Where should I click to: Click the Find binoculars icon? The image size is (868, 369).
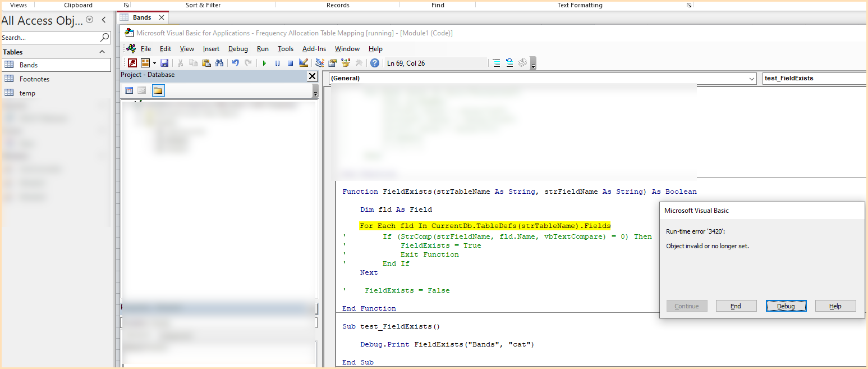coord(219,63)
